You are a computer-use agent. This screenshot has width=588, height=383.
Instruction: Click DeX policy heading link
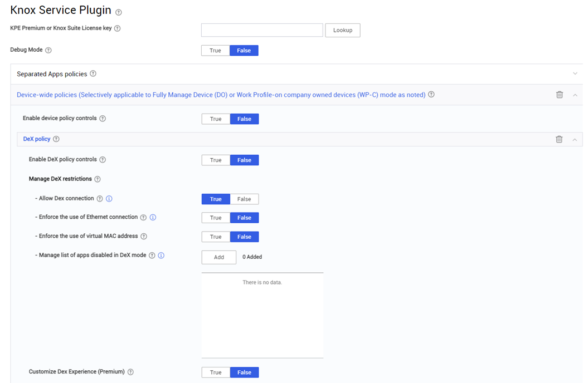(x=37, y=139)
